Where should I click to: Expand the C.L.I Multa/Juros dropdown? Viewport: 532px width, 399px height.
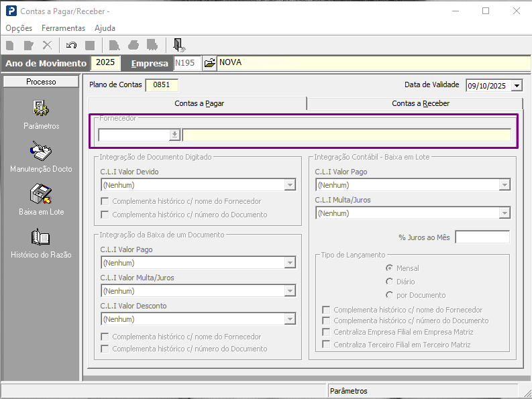tap(504, 213)
